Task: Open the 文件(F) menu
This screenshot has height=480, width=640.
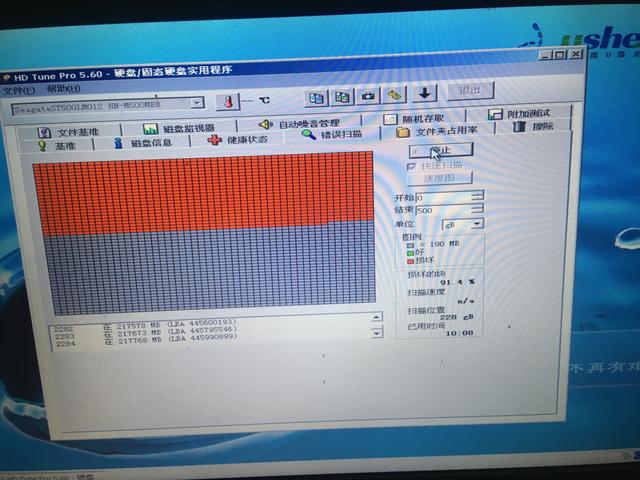Action: click(x=18, y=90)
